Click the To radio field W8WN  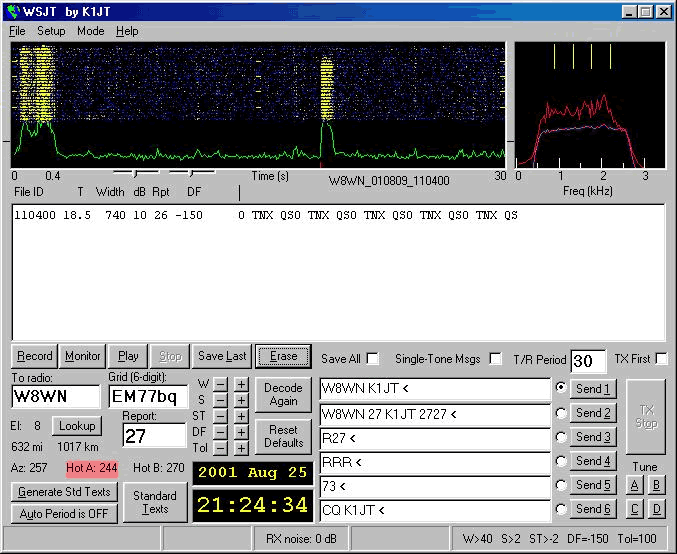coord(56,396)
